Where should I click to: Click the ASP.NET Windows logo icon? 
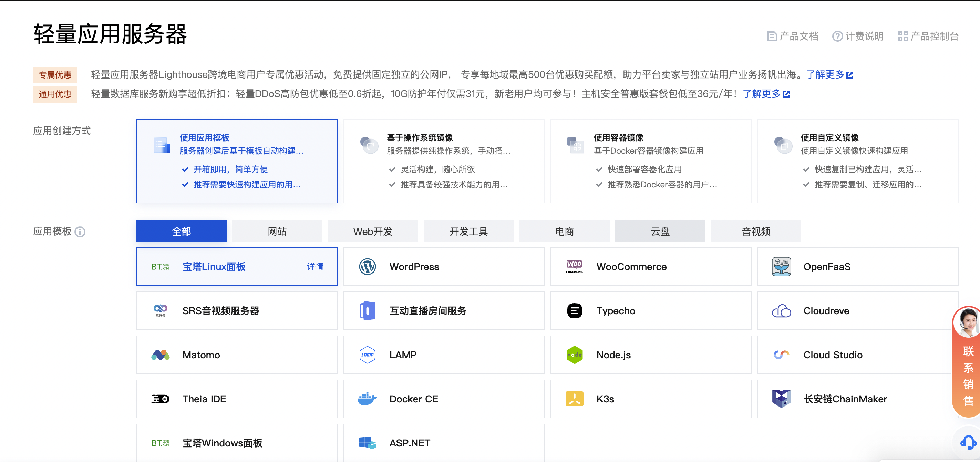pos(367,443)
